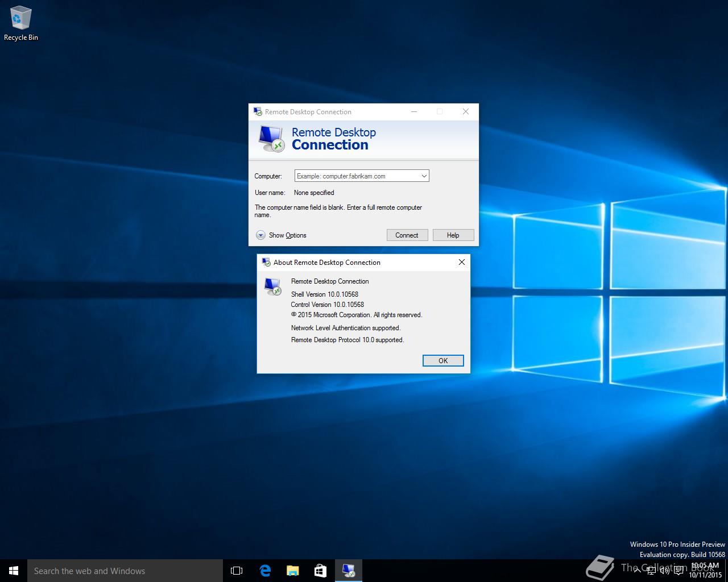
Task: Click the blank computer name warning message
Action: tap(338, 211)
